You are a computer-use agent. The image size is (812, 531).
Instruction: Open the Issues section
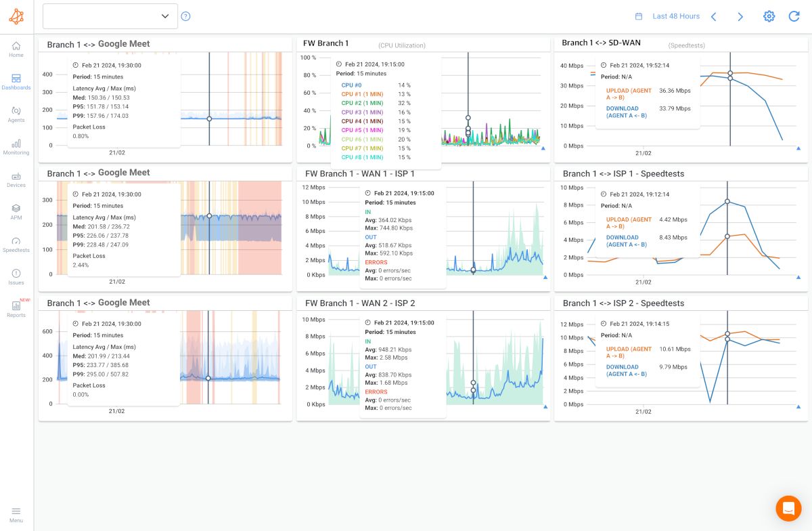tap(16, 276)
